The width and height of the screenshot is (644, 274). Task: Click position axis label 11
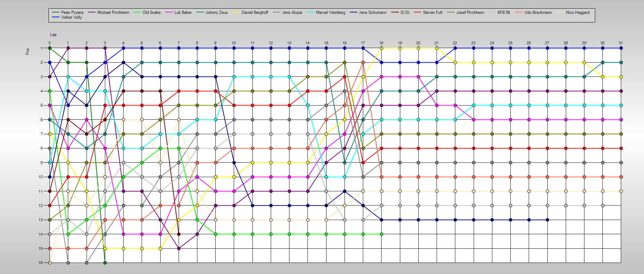pyautogui.click(x=41, y=191)
